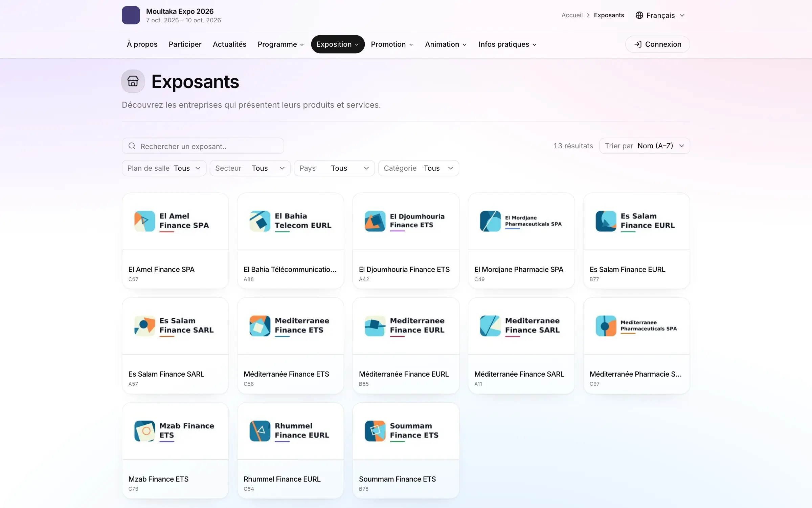Open the Catégorie filter dropdown

coord(419,168)
